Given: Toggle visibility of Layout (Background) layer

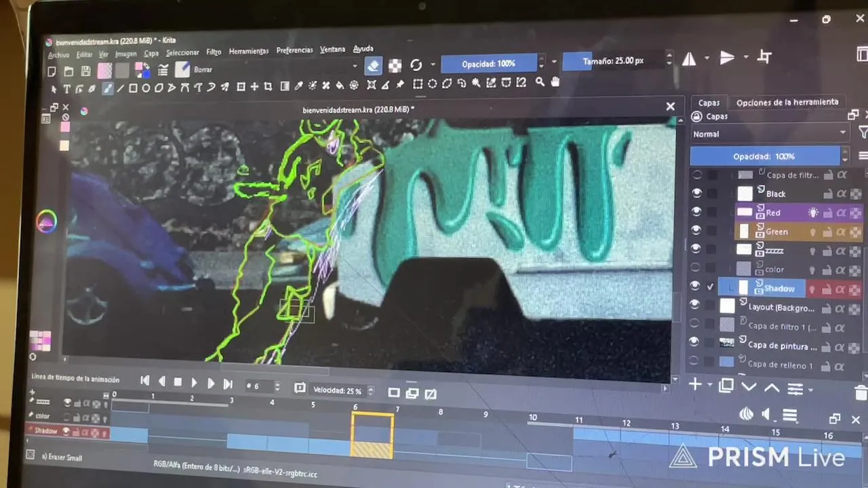Looking at the screenshot, I should [695, 305].
